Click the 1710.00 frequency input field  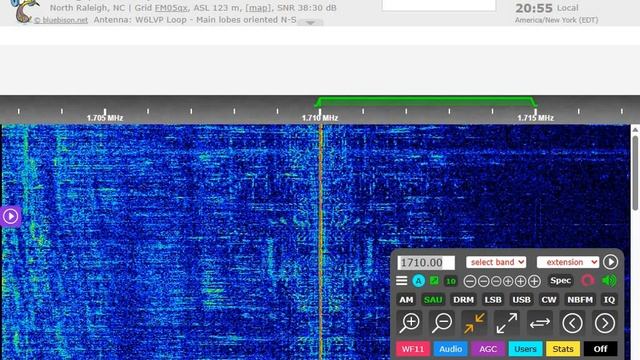[x=426, y=262]
